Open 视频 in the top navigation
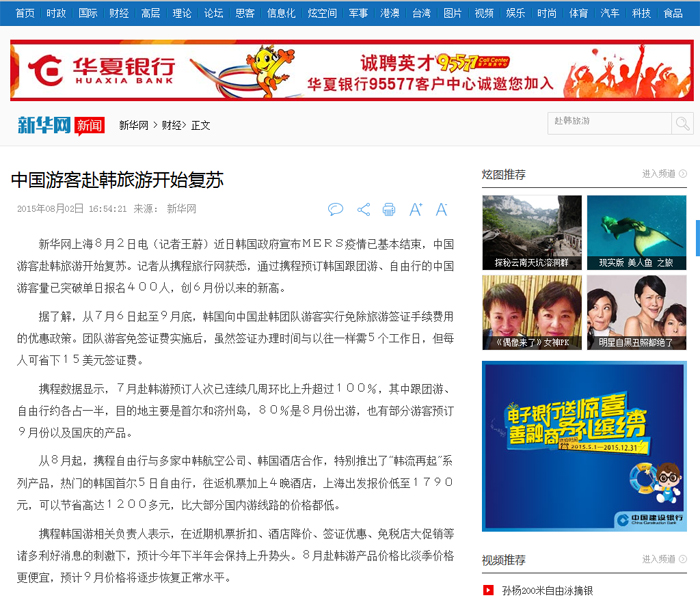The height and width of the screenshot is (600, 700). coord(484,13)
